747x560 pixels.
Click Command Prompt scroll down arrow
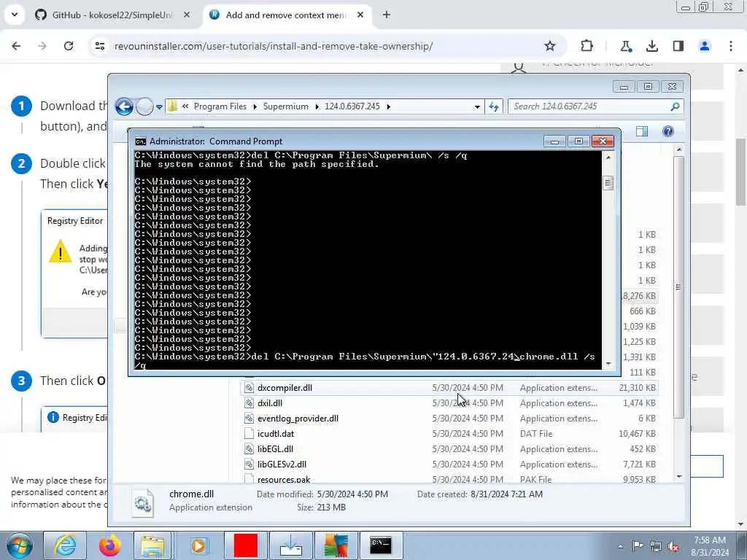(608, 364)
